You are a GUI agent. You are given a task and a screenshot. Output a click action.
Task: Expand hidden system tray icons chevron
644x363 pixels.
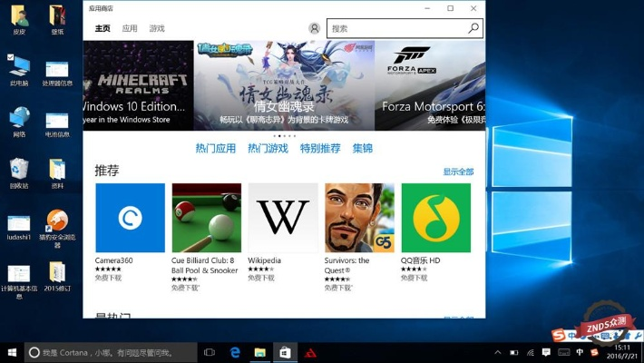pos(494,352)
